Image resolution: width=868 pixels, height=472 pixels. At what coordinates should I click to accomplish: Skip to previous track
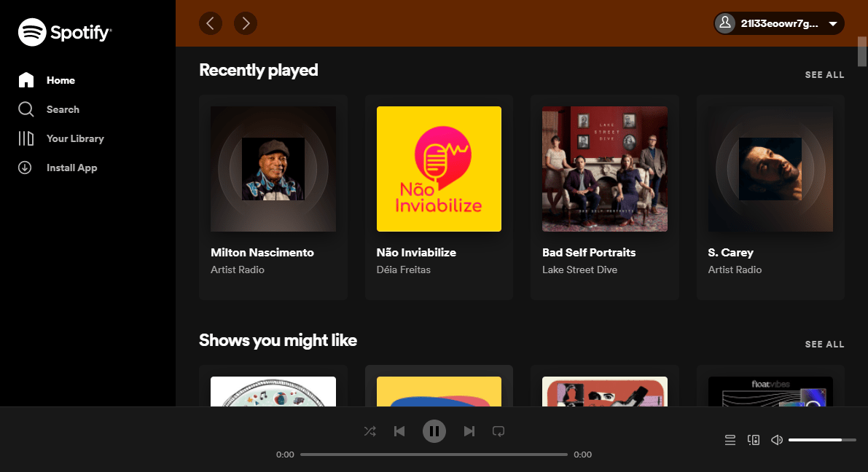[x=399, y=431]
